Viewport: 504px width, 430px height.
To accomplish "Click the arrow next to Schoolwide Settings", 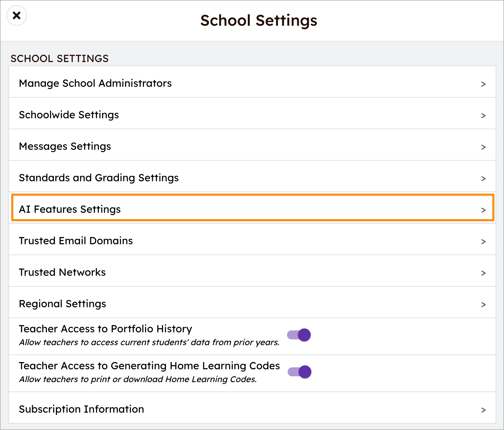I will (483, 116).
